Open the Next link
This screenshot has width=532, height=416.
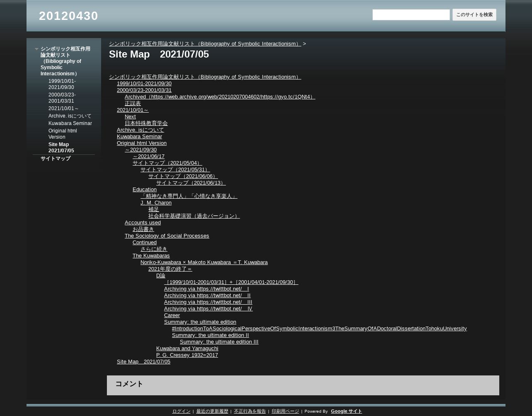pyautogui.click(x=130, y=116)
